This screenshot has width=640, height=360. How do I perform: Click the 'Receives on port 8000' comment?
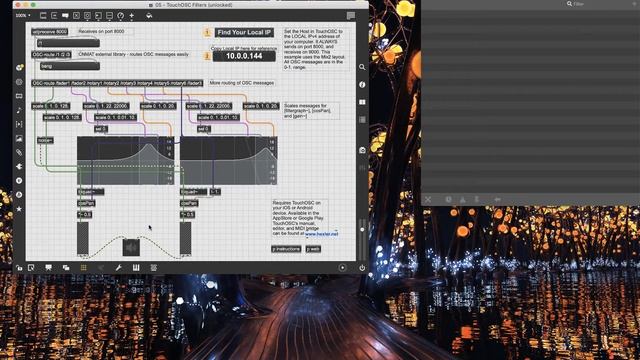(101, 31)
